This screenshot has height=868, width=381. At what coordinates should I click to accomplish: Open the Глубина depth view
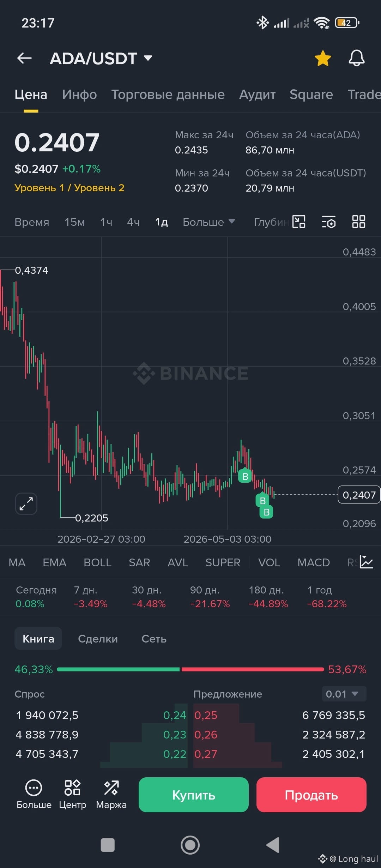[271, 222]
